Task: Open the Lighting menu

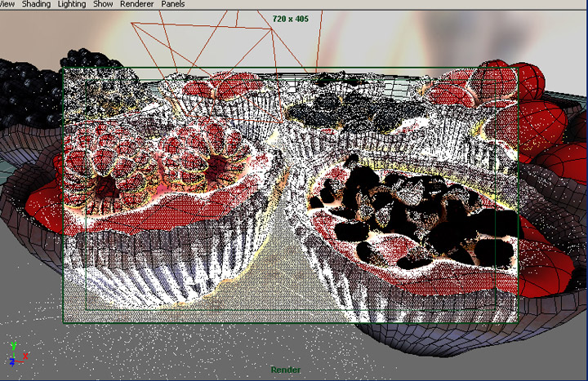Action: 72,4
